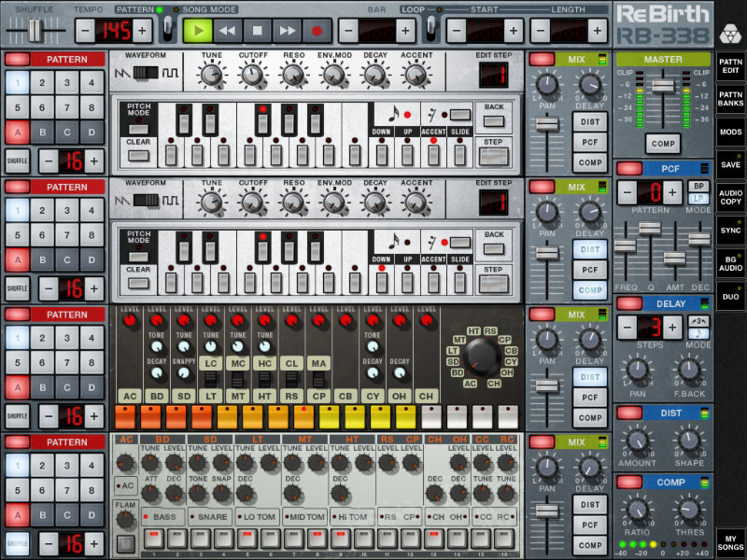Open the PATTN EDIT sidebar tab
The height and width of the screenshot is (560, 747).
730,66
